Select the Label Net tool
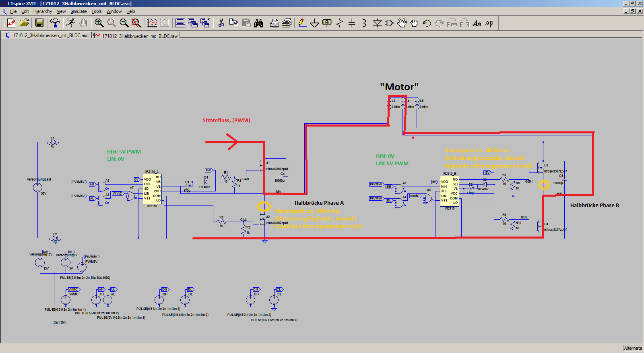This screenshot has width=644, height=353. [x=327, y=23]
